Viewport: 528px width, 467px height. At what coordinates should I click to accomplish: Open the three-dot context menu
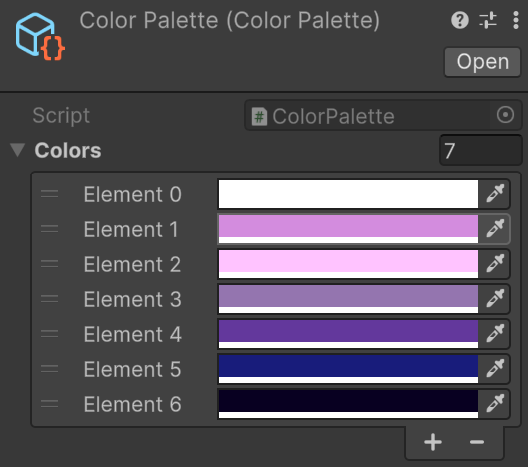pyautogui.click(x=516, y=20)
